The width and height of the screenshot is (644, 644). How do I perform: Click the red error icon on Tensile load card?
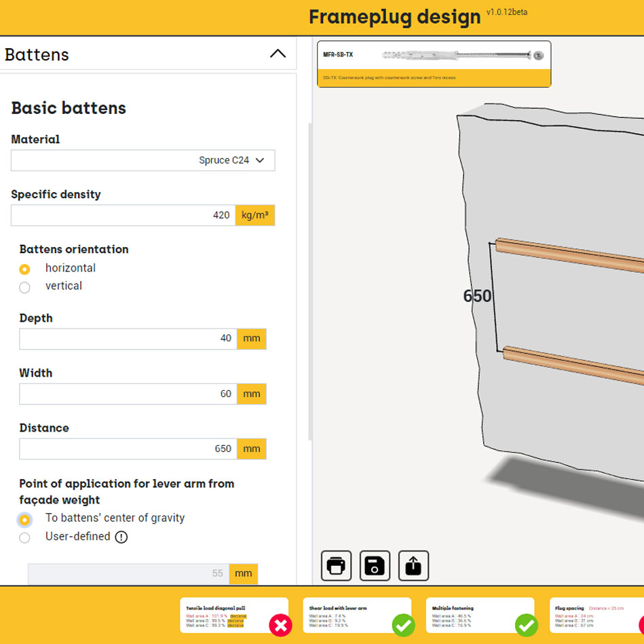point(280,626)
